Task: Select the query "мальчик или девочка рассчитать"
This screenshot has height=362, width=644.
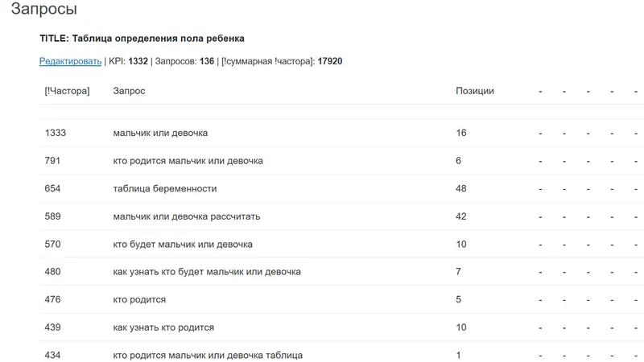Action: coord(187,216)
